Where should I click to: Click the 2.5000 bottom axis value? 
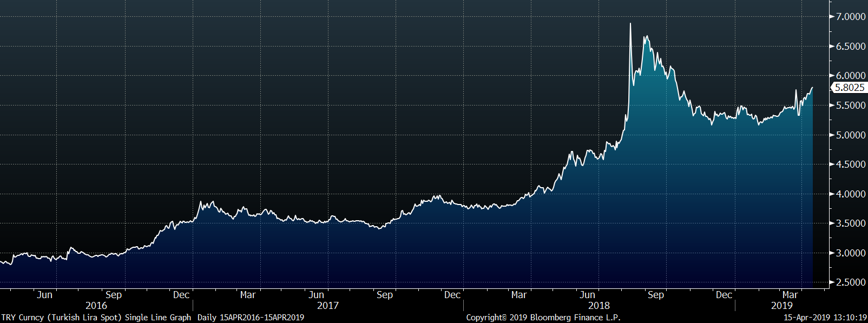pyautogui.click(x=850, y=282)
